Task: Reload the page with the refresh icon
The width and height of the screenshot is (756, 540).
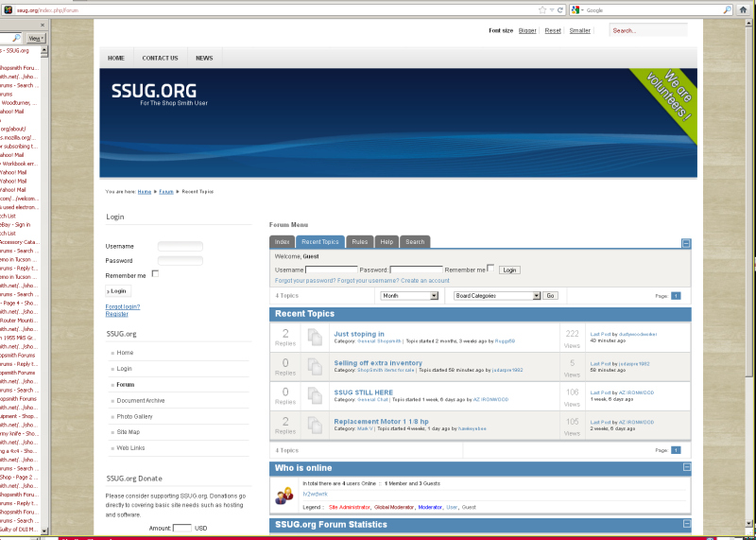Action: tap(560, 9)
